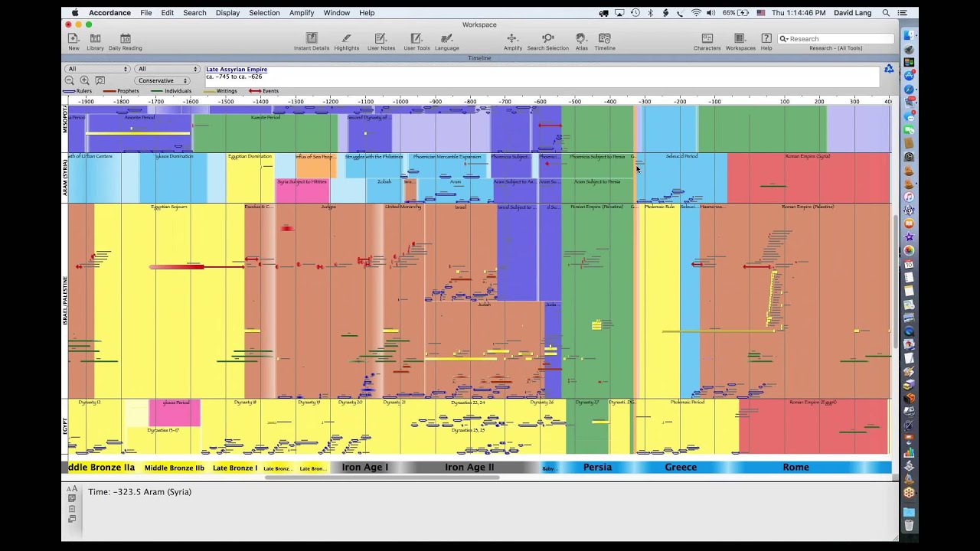This screenshot has width=980, height=551.
Task: Click the Individuals legend item
Action: coord(171,91)
